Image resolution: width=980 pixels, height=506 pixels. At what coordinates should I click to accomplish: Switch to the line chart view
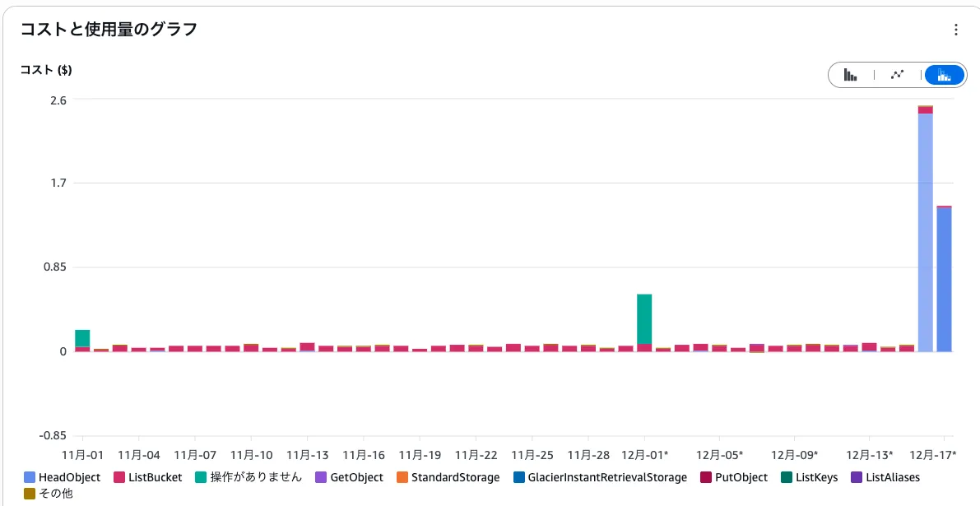tap(897, 75)
